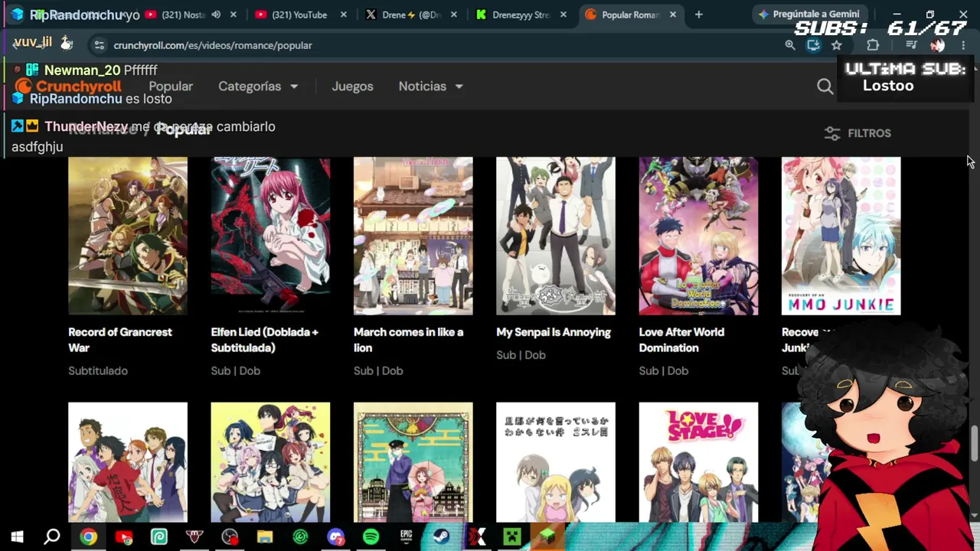Screen dimensions: 980x551
Task: Bookmark this page with the star icon
Action: 837,45
